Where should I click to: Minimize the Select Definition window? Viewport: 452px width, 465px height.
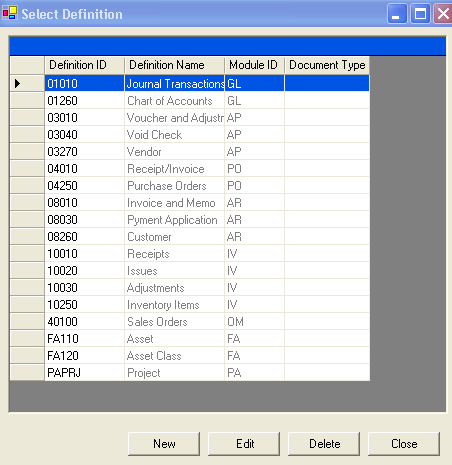click(x=397, y=14)
